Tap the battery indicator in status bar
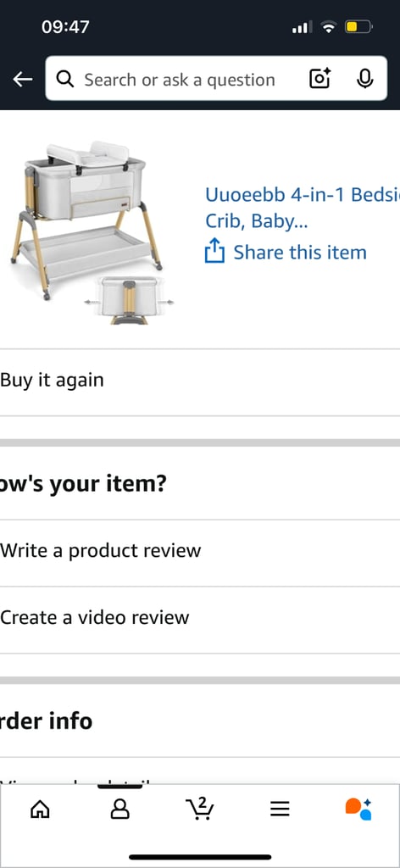Screen dimensions: 400x868 click(x=358, y=26)
